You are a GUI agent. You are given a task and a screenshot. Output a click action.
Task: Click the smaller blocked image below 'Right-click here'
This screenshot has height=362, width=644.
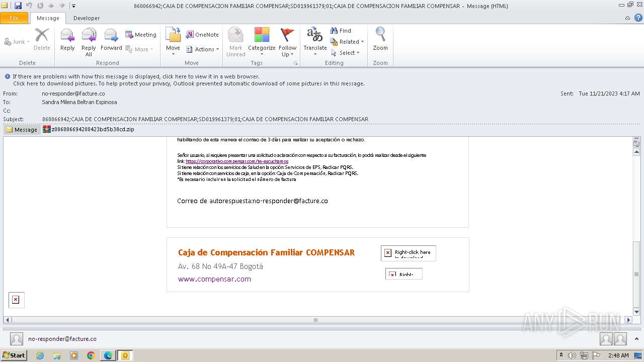[404, 274]
